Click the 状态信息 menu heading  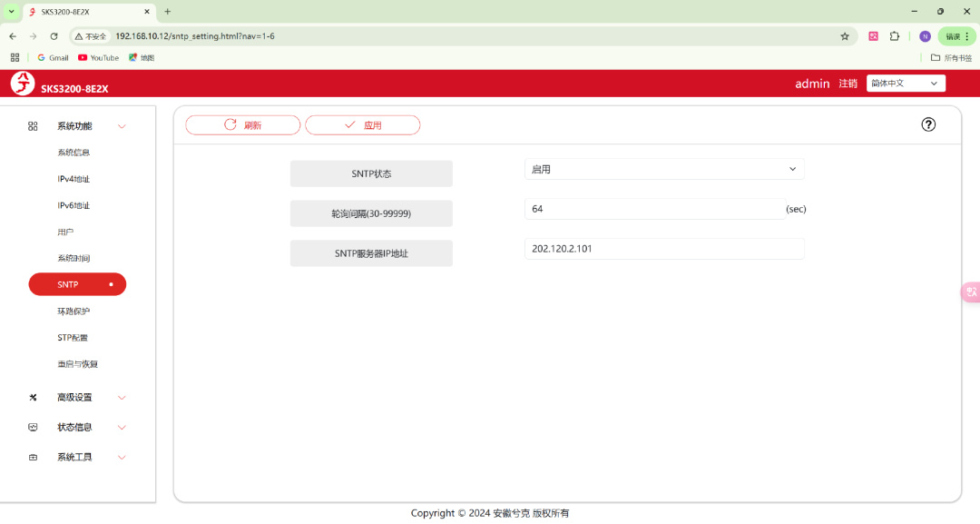[x=74, y=428]
